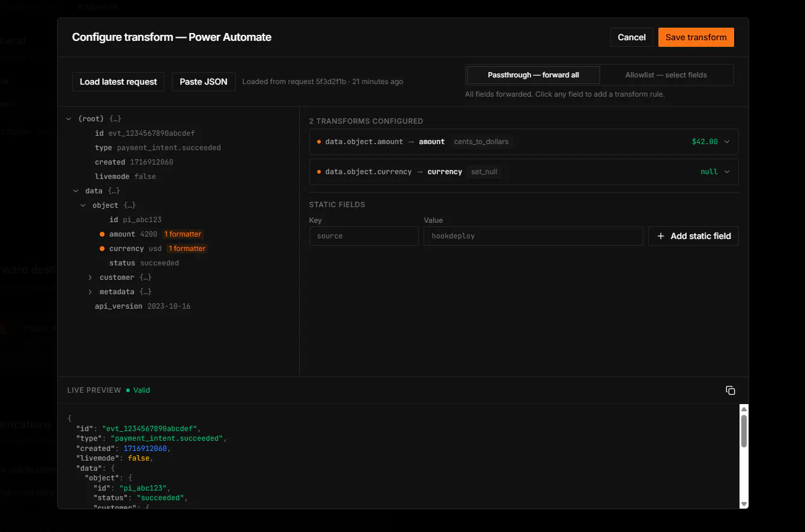Image resolution: width=805 pixels, height=532 pixels.
Task: Collapse the data node in tree
Action: coord(76,191)
